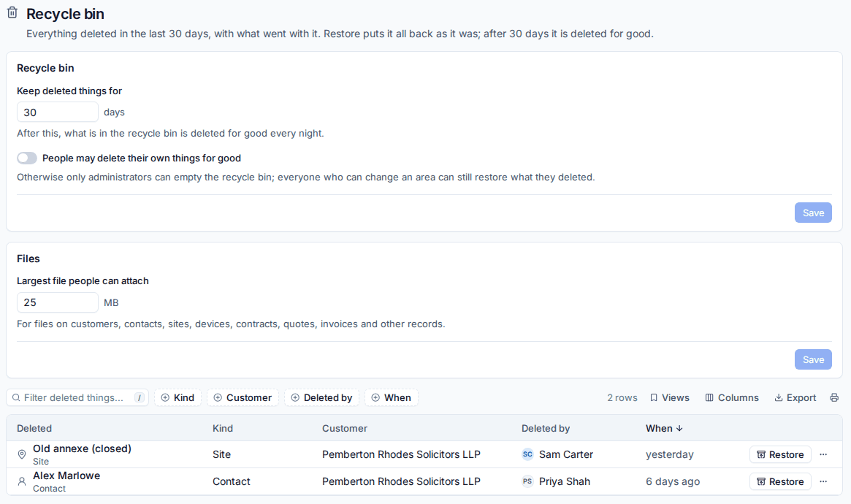This screenshot has width=851, height=504.
Task: Open the Alex Marlowe record
Action: pyautogui.click(x=66, y=476)
